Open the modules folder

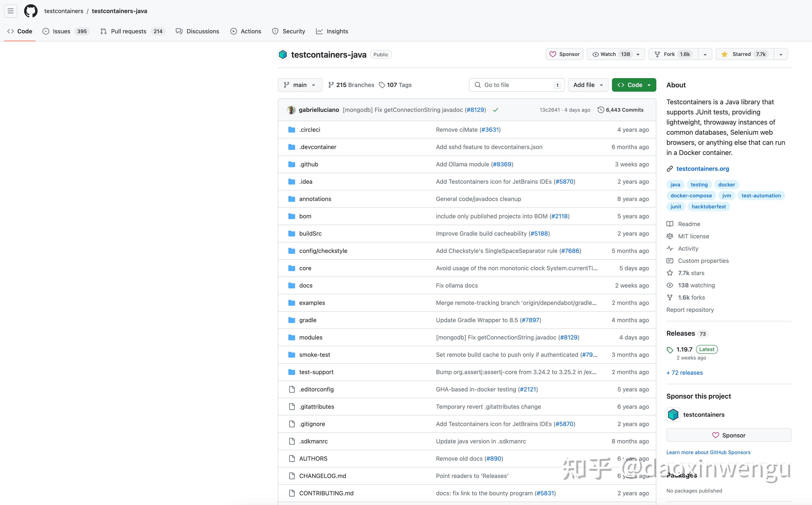(x=311, y=337)
